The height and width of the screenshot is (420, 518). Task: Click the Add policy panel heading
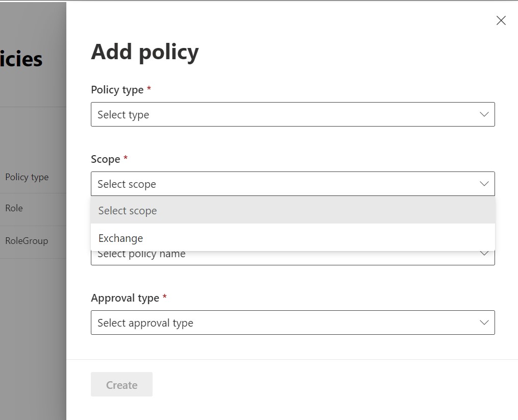(x=145, y=52)
